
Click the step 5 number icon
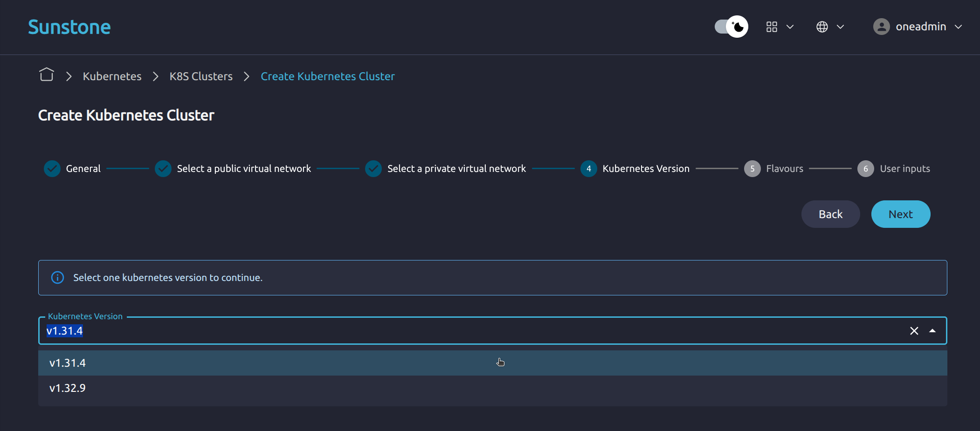(752, 169)
